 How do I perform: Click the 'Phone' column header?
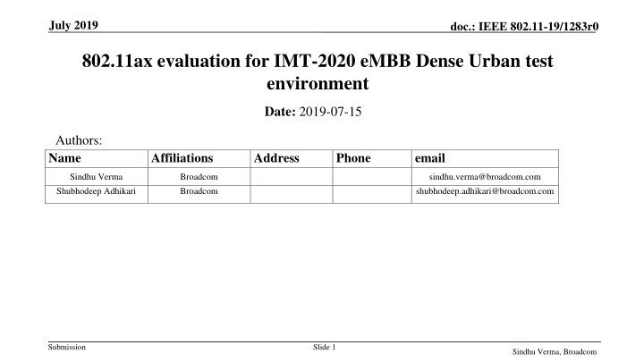[372, 158]
